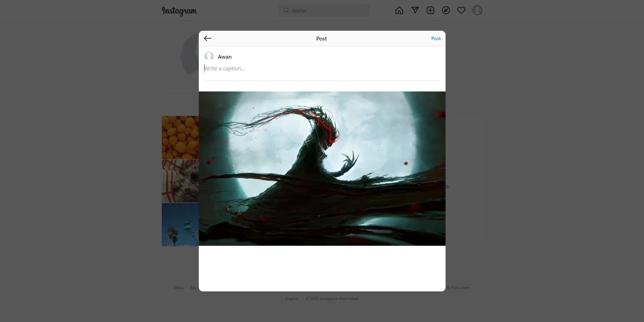Image resolution: width=644 pixels, height=322 pixels.
Task: Click the back arrow in Post dialog
Action: click(208, 38)
